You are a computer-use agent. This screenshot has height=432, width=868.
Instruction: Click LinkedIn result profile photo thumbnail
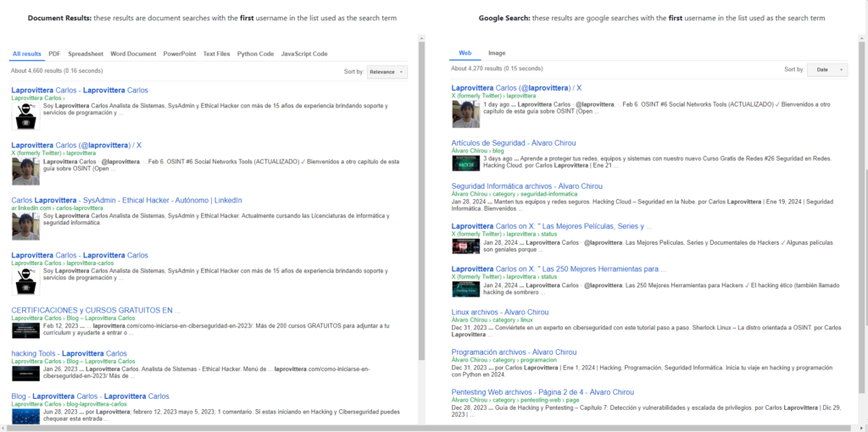(25, 226)
